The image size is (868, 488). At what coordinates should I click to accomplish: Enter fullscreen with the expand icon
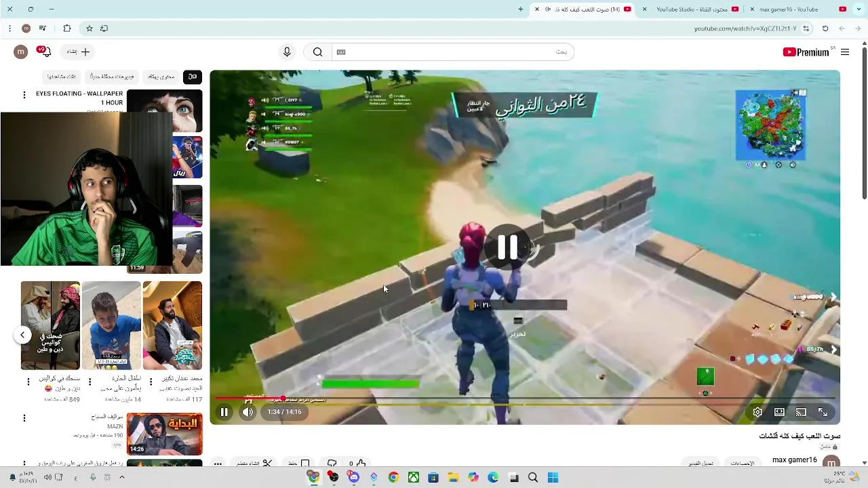(823, 412)
